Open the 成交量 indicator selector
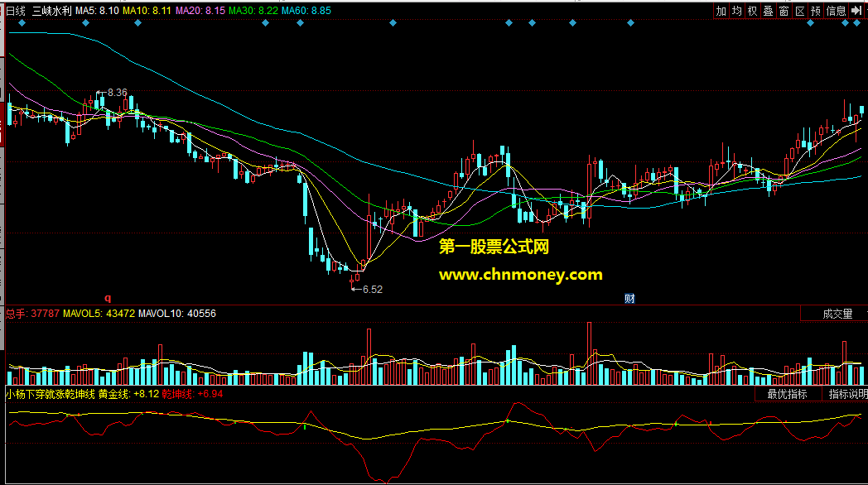 [x=837, y=315]
